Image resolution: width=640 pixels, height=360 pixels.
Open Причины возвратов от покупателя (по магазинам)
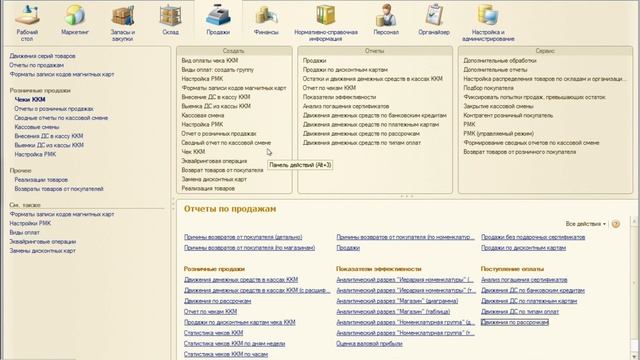(249, 248)
